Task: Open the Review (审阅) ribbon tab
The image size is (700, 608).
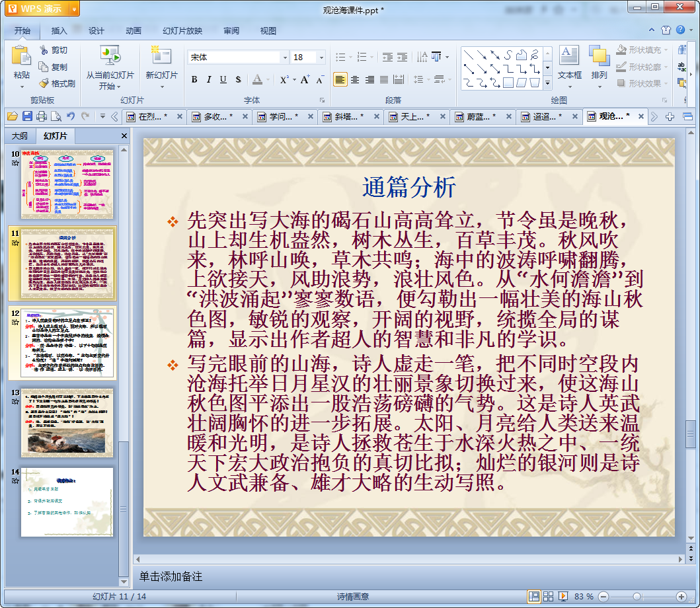Action: point(231,30)
